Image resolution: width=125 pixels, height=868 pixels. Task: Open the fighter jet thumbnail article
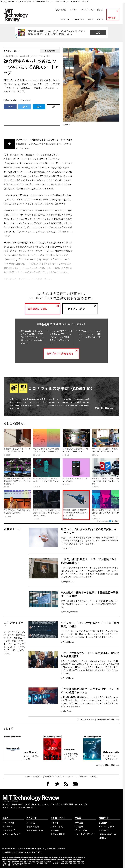(x=76, y=499)
